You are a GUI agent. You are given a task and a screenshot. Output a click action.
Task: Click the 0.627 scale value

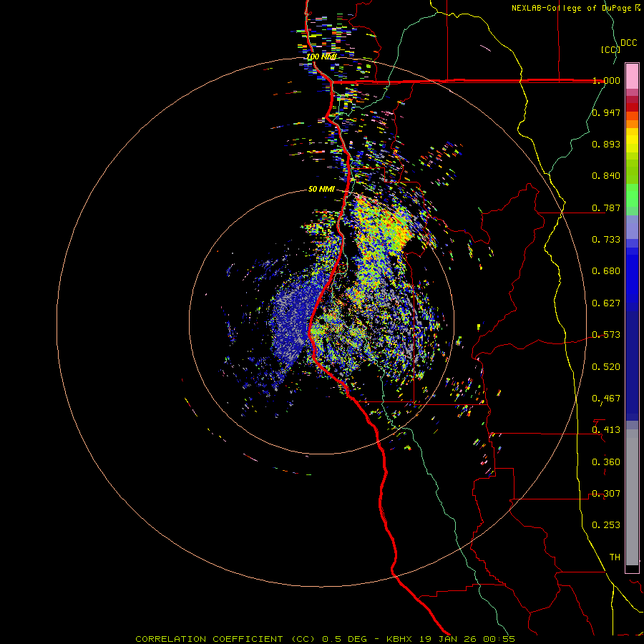[x=606, y=303]
